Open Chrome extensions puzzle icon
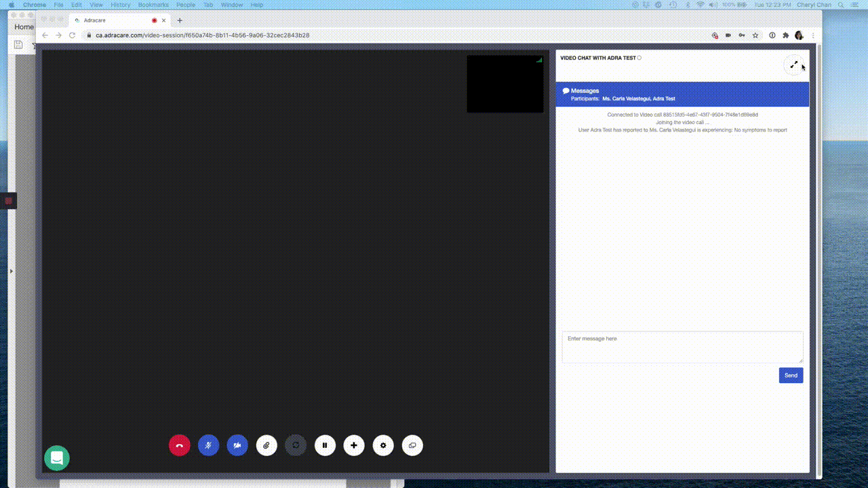This screenshot has width=868, height=488. [x=785, y=35]
